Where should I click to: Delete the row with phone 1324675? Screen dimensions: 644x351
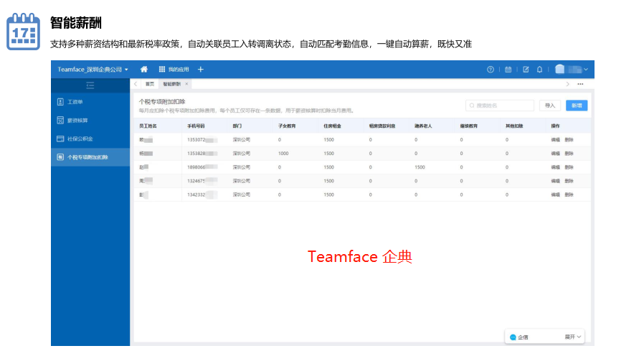tap(569, 181)
